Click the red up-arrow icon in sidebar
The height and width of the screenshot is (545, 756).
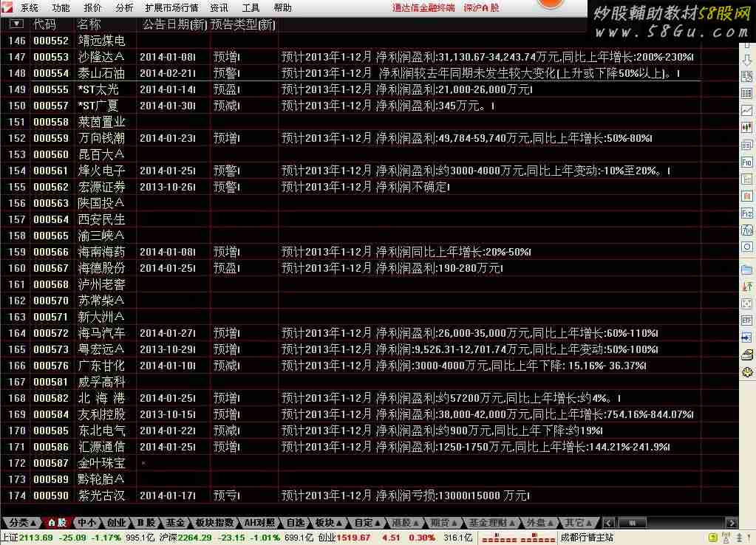click(747, 287)
